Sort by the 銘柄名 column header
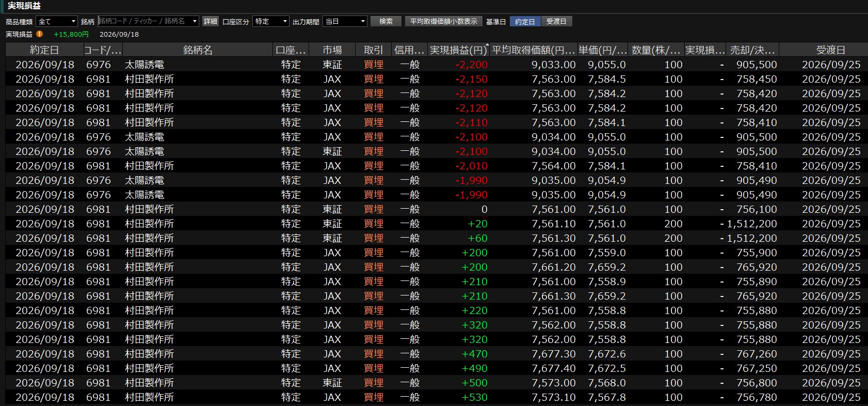 point(198,50)
